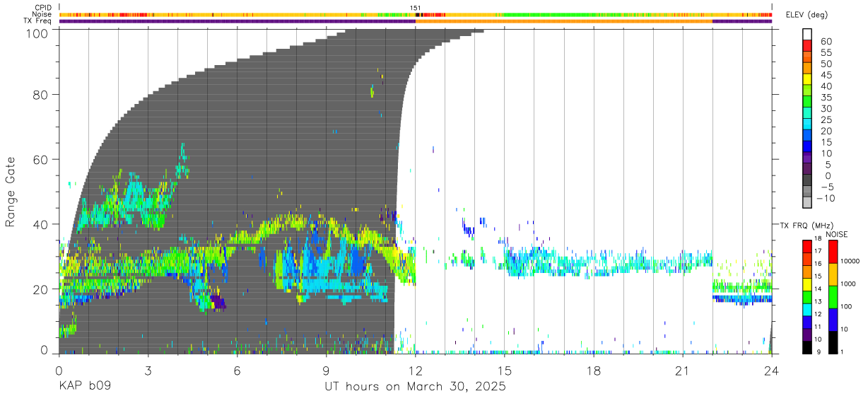Click the CPID value 151

tap(416, 8)
